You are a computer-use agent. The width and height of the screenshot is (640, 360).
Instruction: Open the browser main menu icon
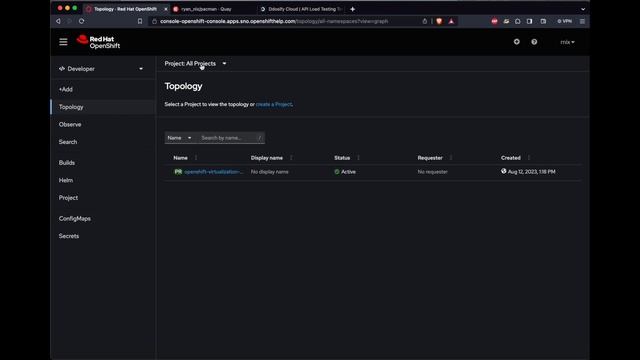point(582,21)
